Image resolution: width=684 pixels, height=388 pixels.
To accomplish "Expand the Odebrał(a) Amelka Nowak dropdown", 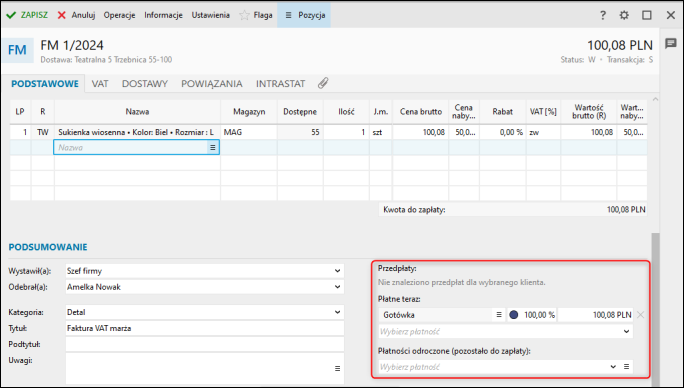I will tap(337, 287).
